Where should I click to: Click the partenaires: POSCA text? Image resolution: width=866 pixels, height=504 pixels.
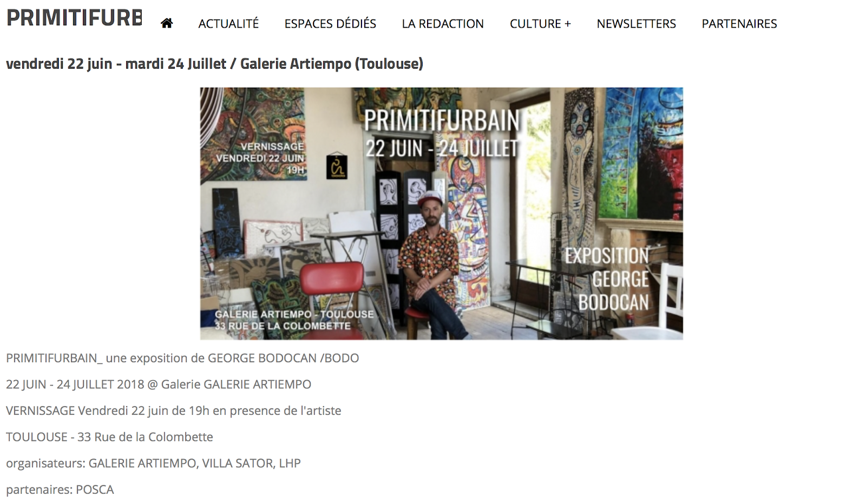coord(60,489)
